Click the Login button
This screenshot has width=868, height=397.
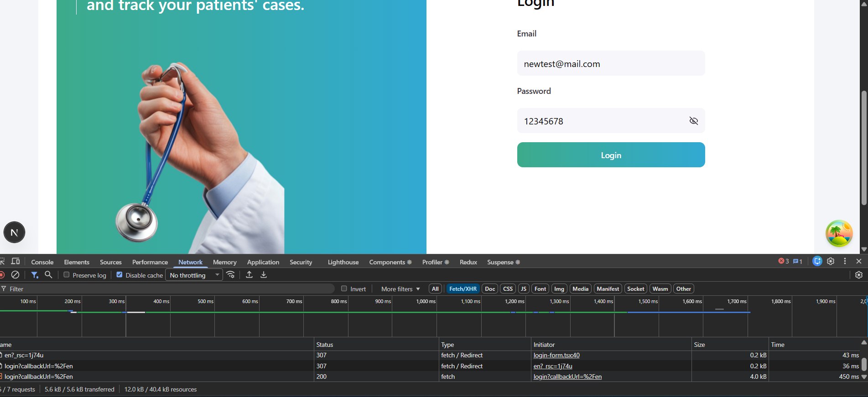tap(611, 155)
